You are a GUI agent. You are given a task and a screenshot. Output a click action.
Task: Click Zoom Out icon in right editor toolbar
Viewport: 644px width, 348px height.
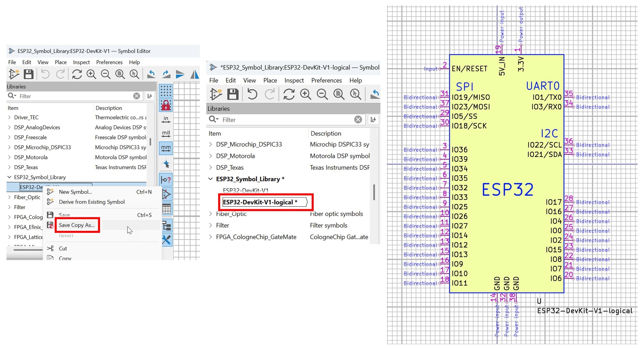point(322,94)
